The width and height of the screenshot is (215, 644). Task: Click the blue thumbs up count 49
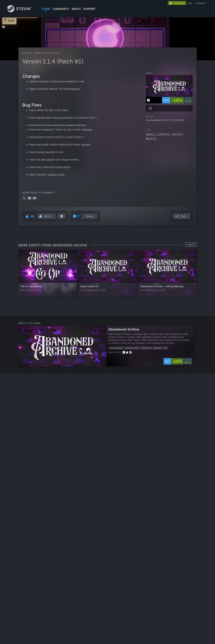[30, 216]
